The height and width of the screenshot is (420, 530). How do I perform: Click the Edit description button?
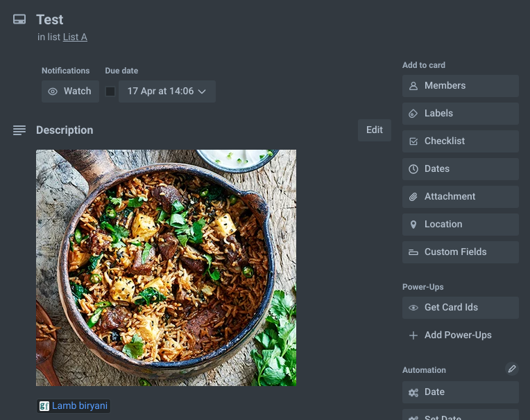(375, 130)
